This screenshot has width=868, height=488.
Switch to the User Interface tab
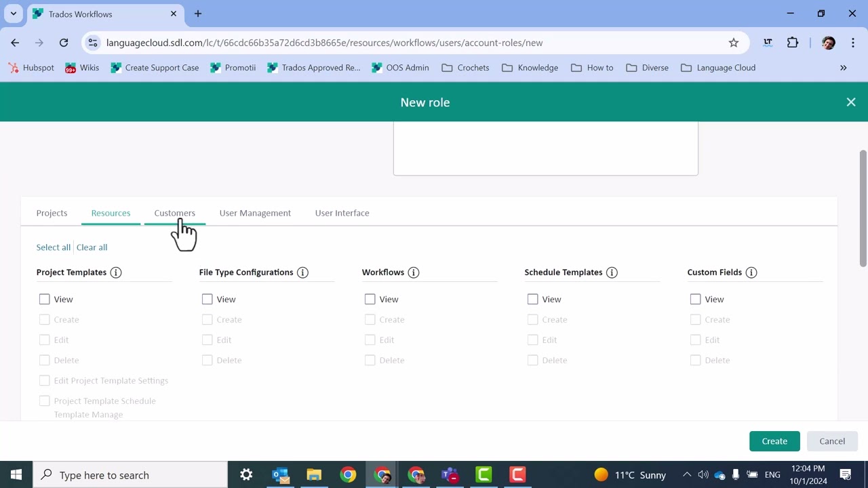tap(342, 213)
